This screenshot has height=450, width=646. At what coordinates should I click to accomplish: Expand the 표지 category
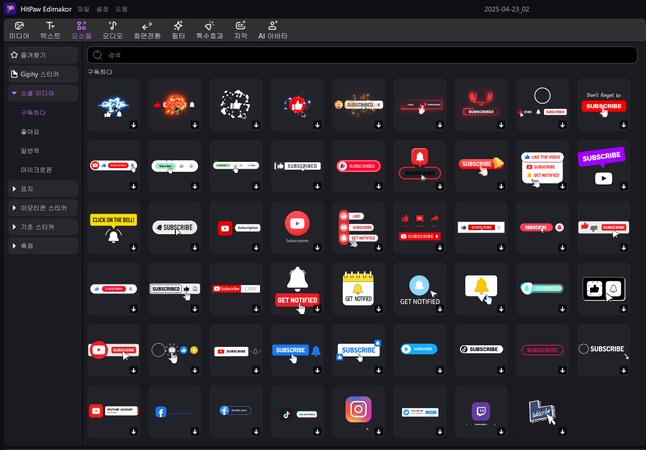[x=43, y=189]
